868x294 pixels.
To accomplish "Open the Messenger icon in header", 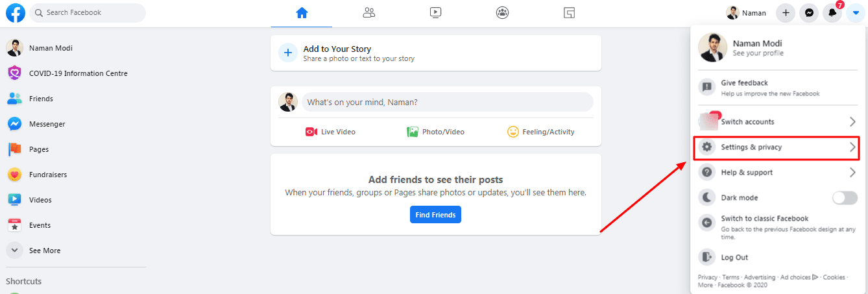I will tap(809, 13).
